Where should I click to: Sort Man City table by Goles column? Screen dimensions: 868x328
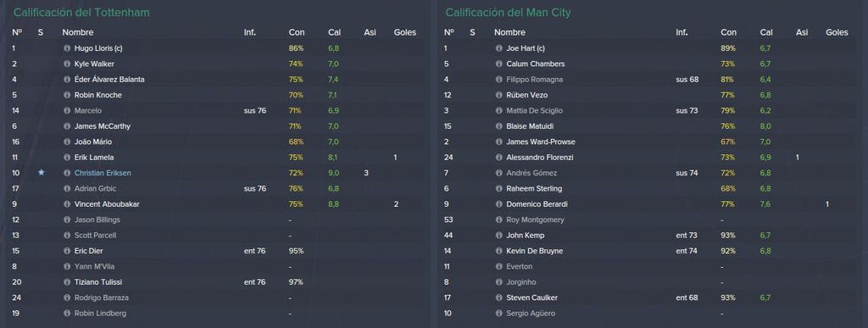837,33
